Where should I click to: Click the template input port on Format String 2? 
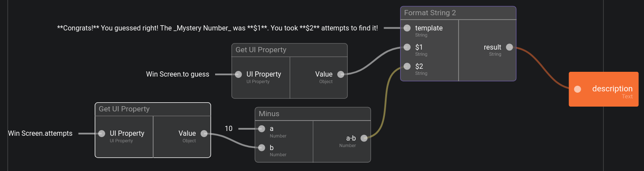point(407,28)
